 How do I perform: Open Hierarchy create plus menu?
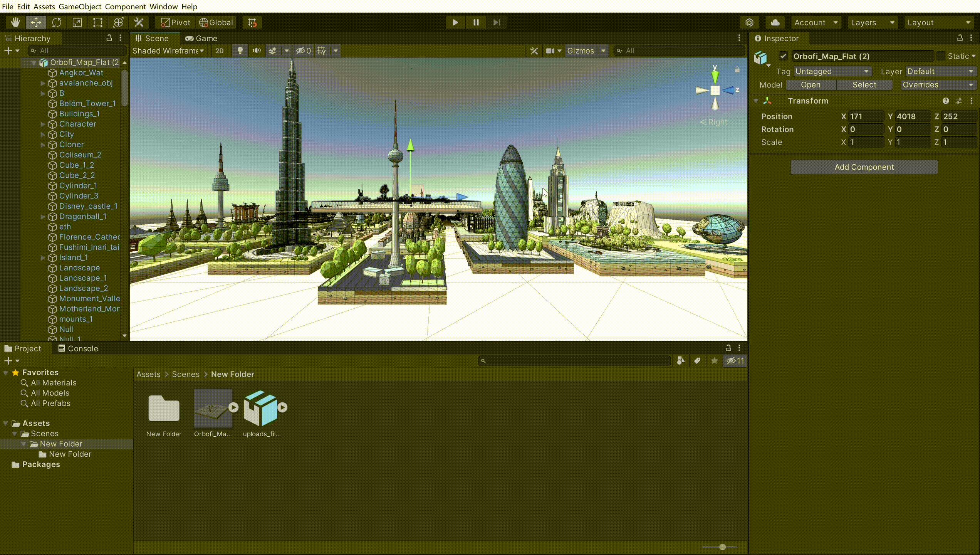11,50
